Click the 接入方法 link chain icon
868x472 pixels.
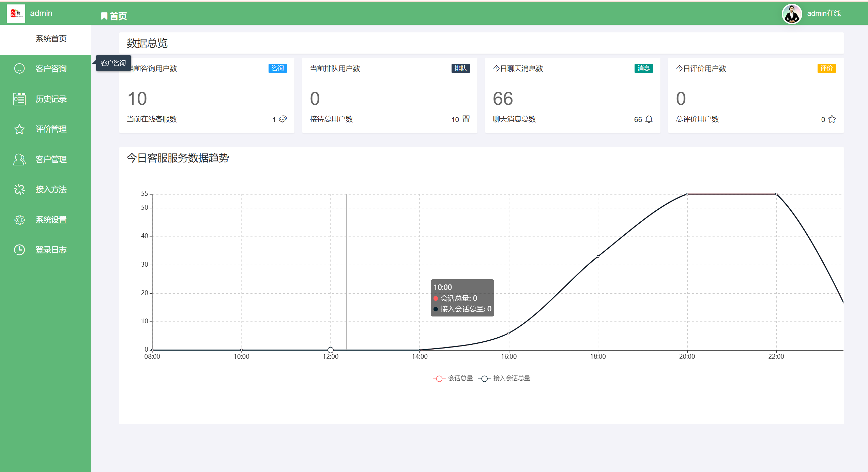(x=19, y=189)
